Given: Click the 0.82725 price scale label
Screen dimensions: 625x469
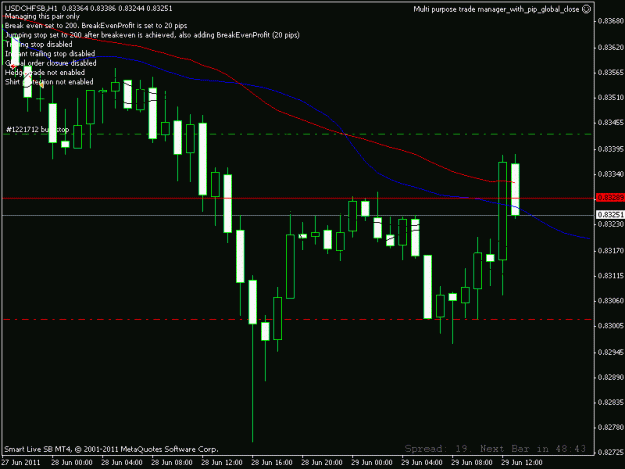Looking at the screenshot, I should click(x=611, y=453).
